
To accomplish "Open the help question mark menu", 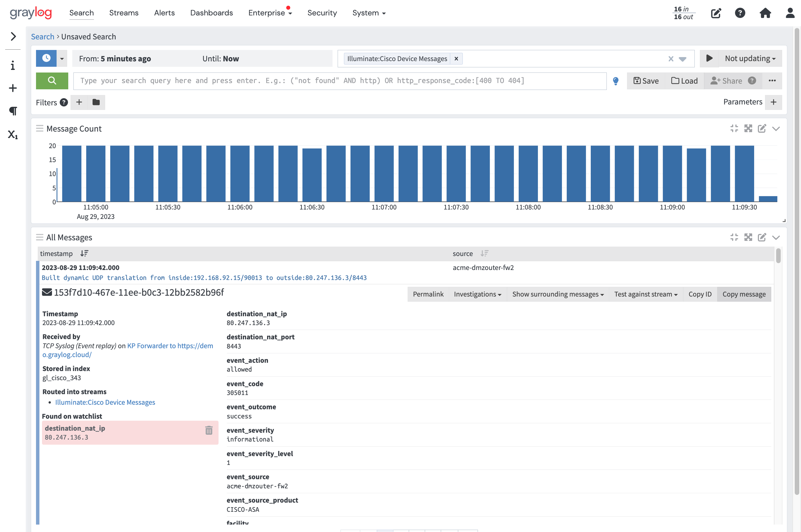I will (740, 13).
